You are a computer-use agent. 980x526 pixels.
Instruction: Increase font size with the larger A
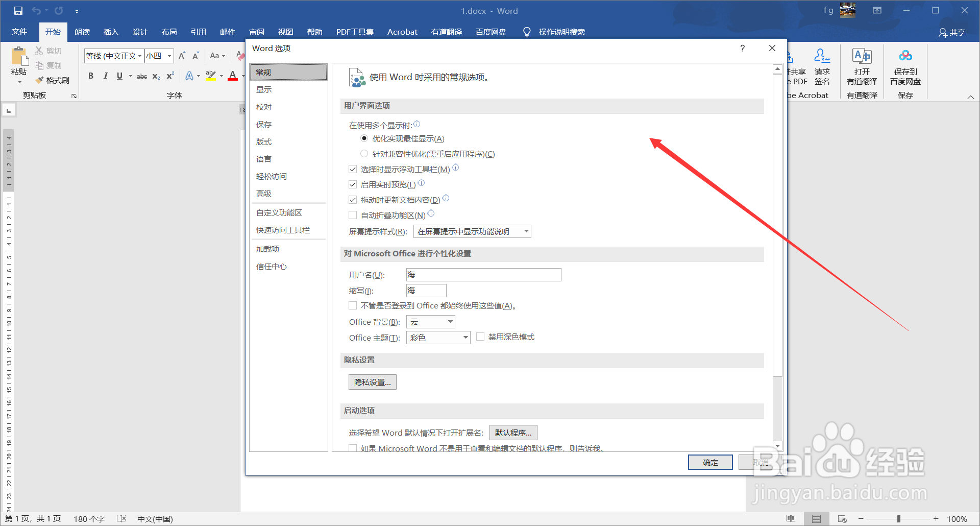pyautogui.click(x=182, y=56)
